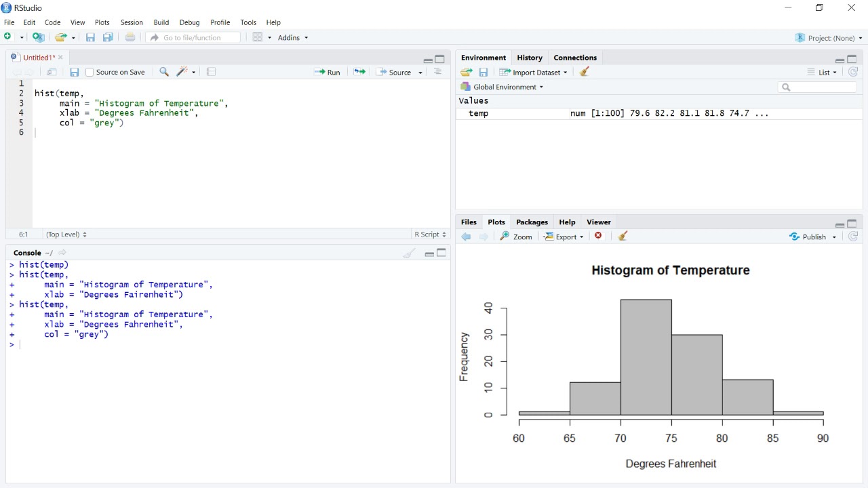Click the workspace panes grid icon

coord(258,37)
